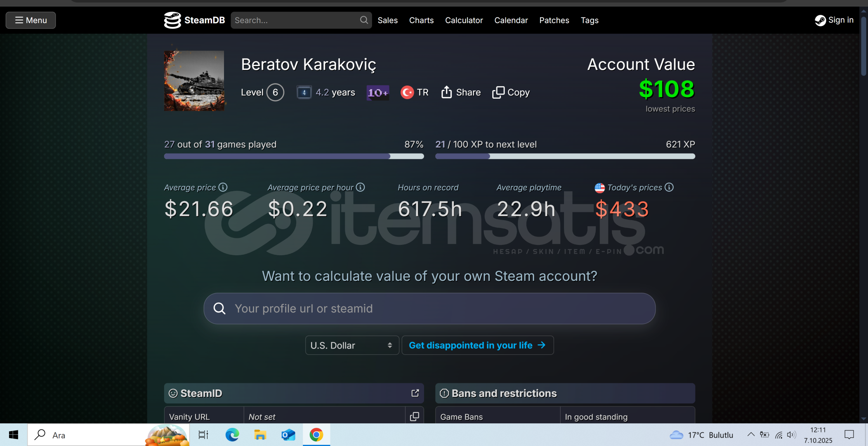
Task: Copy the Vanity URL value
Action: coord(415,416)
